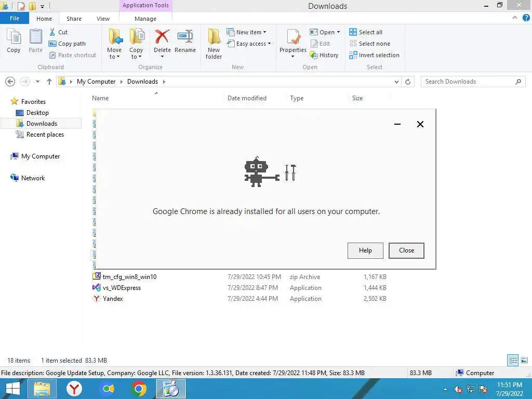Click My Computer in address breadcrumb

[96, 82]
